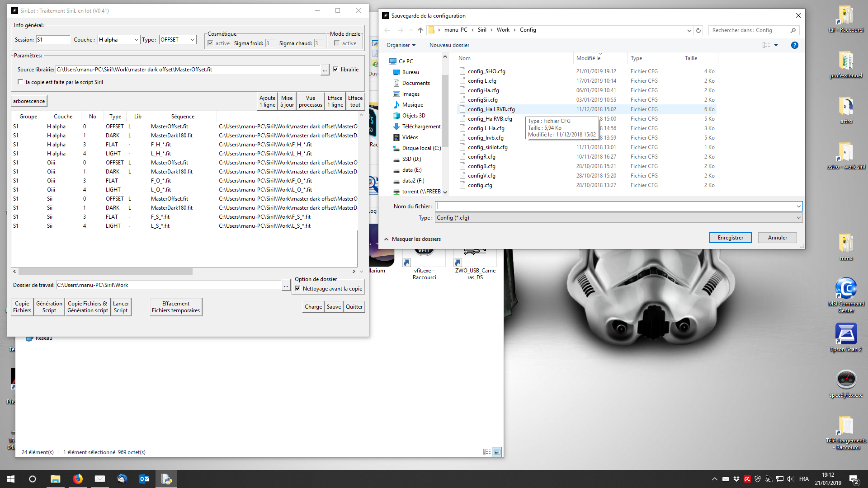Open the Outlook icon in the taskbar
This screenshot has height=488, width=868.
pyautogui.click(x=144, y=479)
